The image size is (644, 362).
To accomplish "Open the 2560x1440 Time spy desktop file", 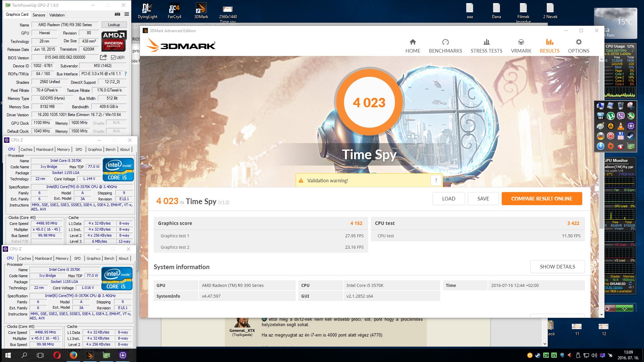I will (x=228, y=14).
